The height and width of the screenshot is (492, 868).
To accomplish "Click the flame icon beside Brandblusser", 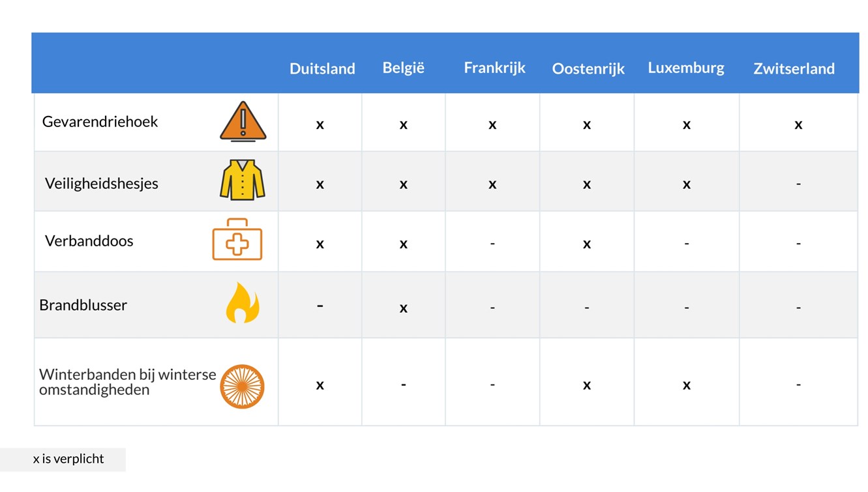I will point(242,303).
